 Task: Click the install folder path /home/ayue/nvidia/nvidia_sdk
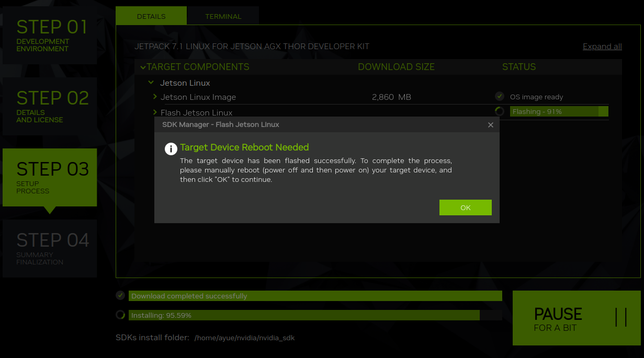(x=244, y=338)
